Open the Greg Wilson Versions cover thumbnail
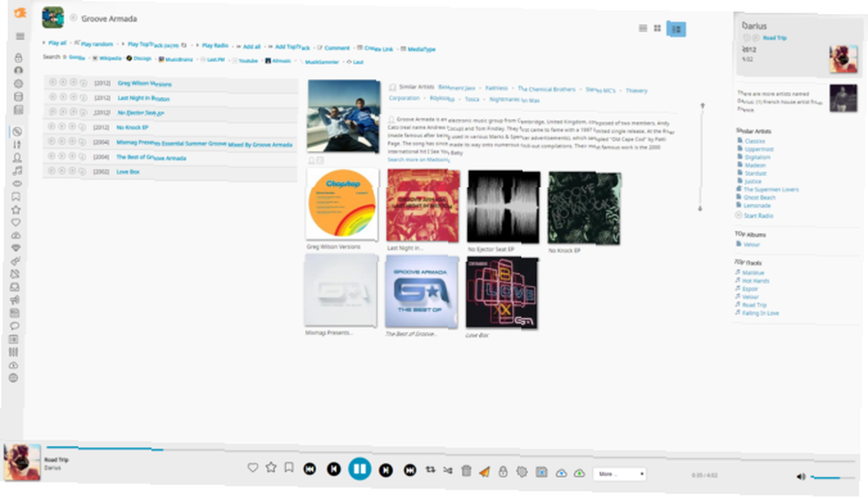 click(x=342, y=204)
